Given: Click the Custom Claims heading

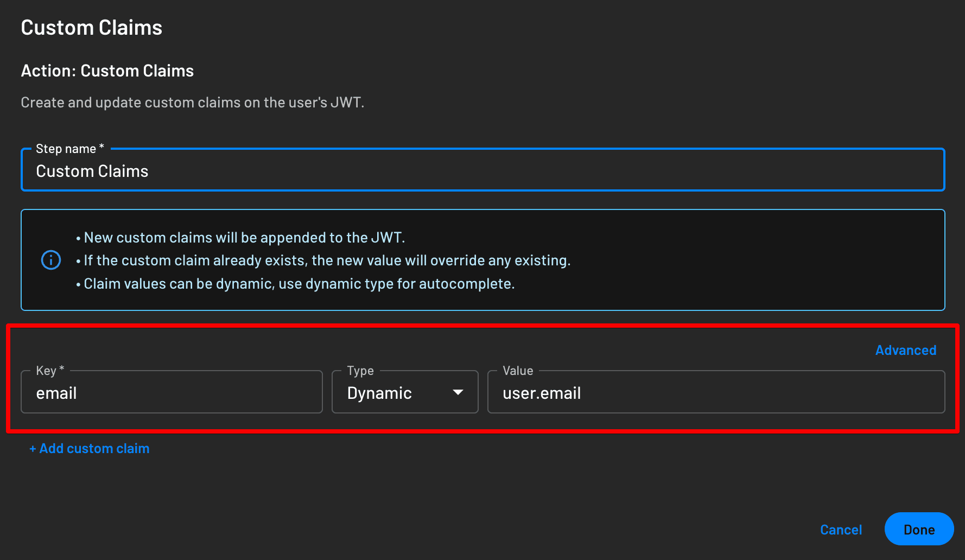Looking at the screenshot, I should pyautogui.click(x=92, y=27).
